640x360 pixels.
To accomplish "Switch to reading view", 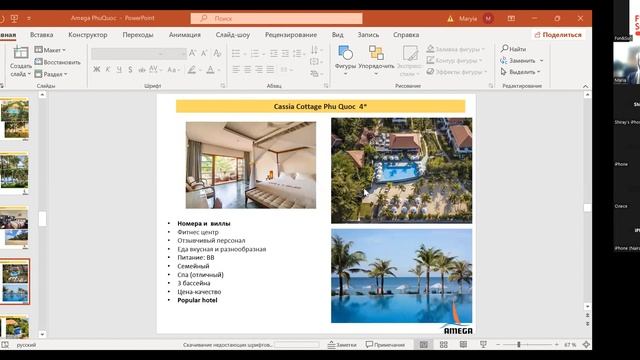I will click(x=463, y=344).
